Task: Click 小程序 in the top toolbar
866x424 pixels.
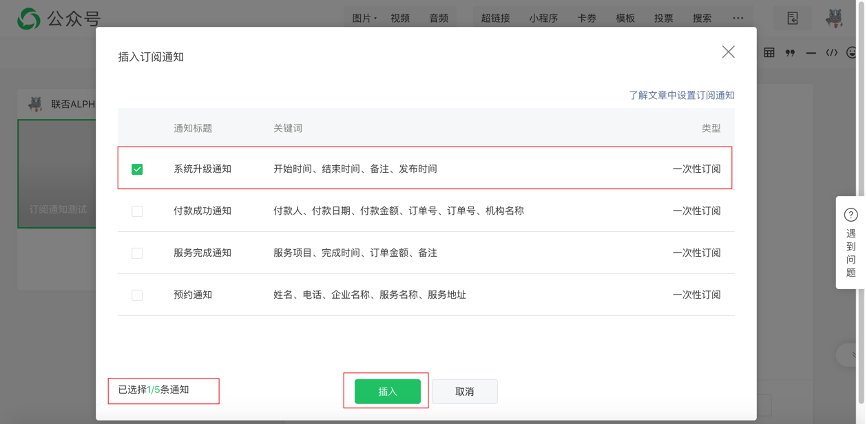Action: pos(544,18)
